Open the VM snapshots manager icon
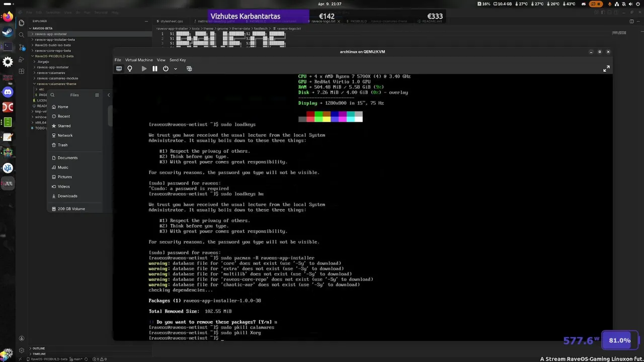Screen dimensions: 644x362 tap(189, 68)
